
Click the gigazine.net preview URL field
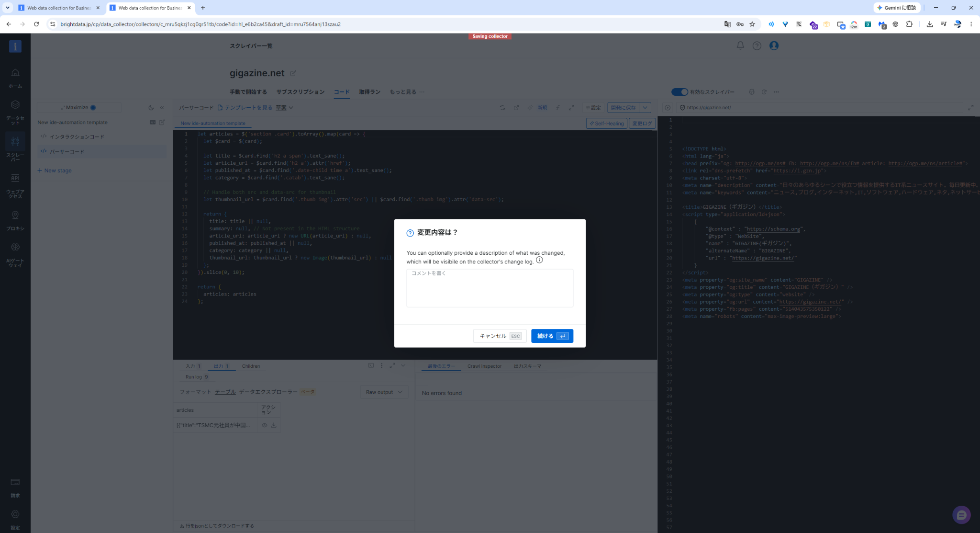coord(820,108)
